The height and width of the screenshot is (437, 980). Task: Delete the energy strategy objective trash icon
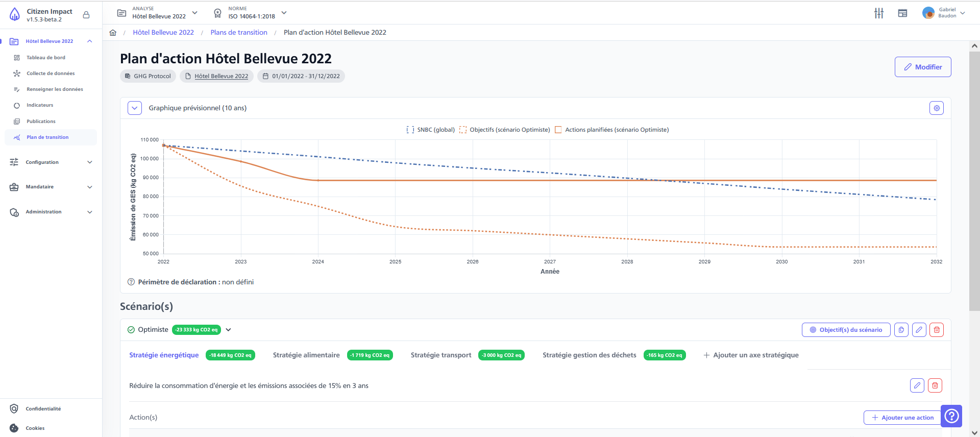[935, 385]
